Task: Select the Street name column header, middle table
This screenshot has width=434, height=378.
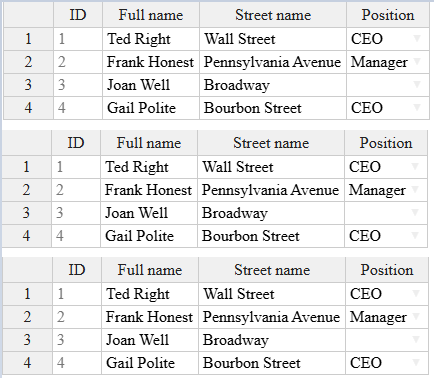Action: point(271,143)
